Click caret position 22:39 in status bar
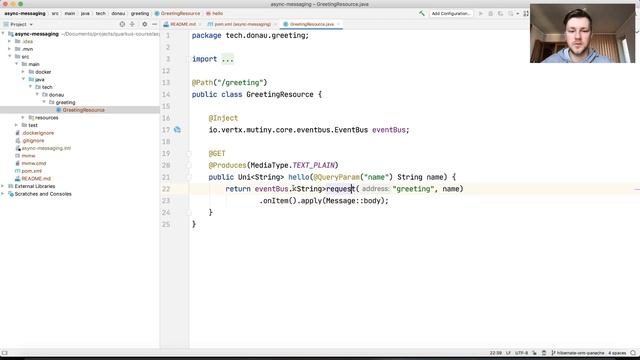This screenshot has width=640, height=360. (496, 353)
